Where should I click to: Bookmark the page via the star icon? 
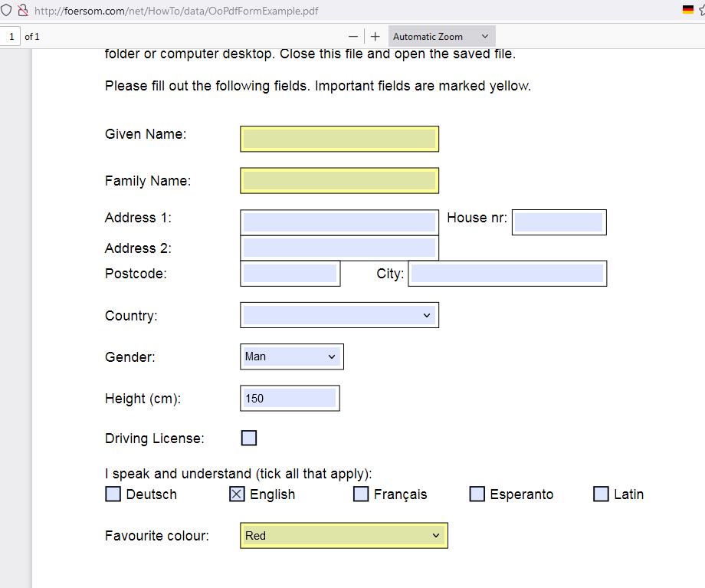[702, 11]
